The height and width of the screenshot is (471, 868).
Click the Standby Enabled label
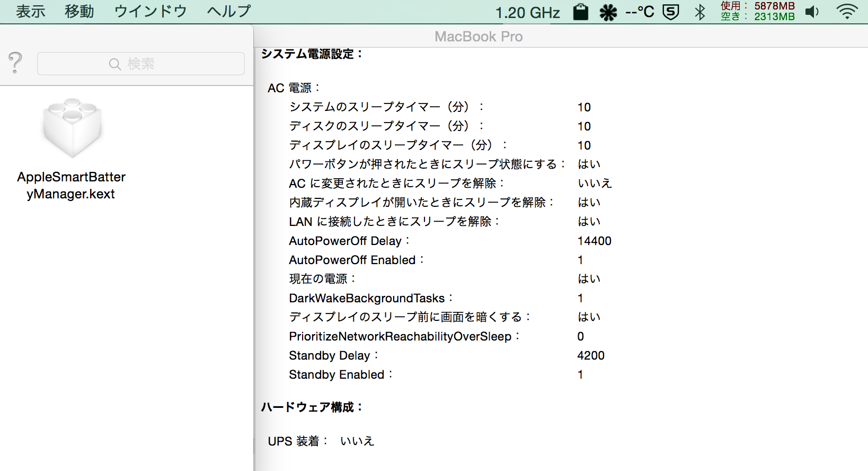pos(341,374)
